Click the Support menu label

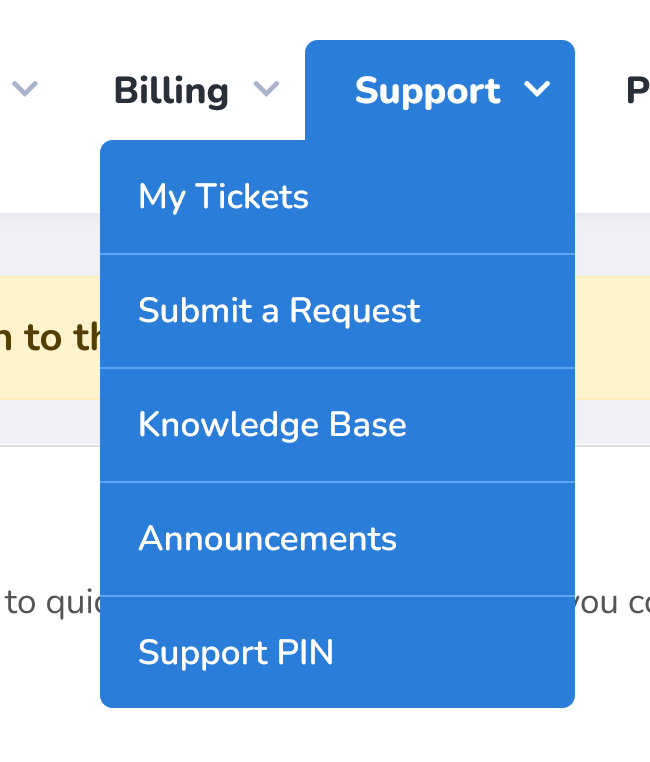point(428,91)
